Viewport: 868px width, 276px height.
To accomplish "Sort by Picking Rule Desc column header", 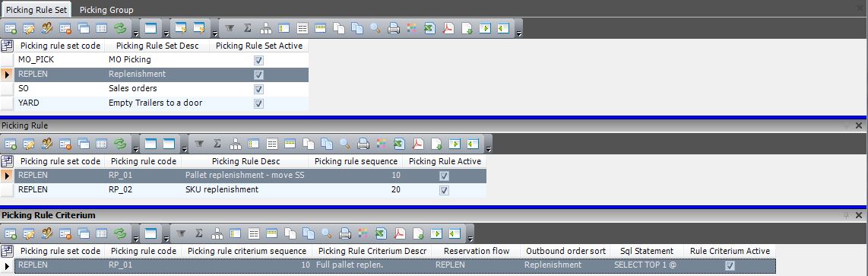I will (246, 161).
